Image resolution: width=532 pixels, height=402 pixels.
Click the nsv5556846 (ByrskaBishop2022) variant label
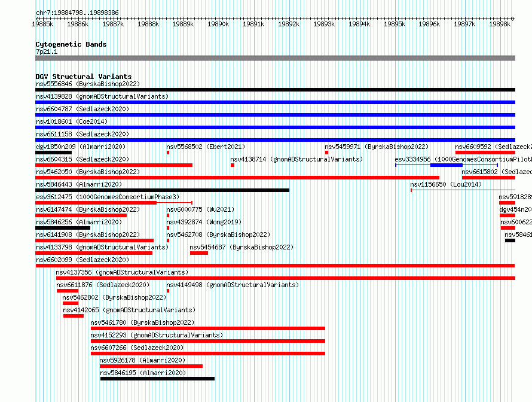[x=88, y=84]
